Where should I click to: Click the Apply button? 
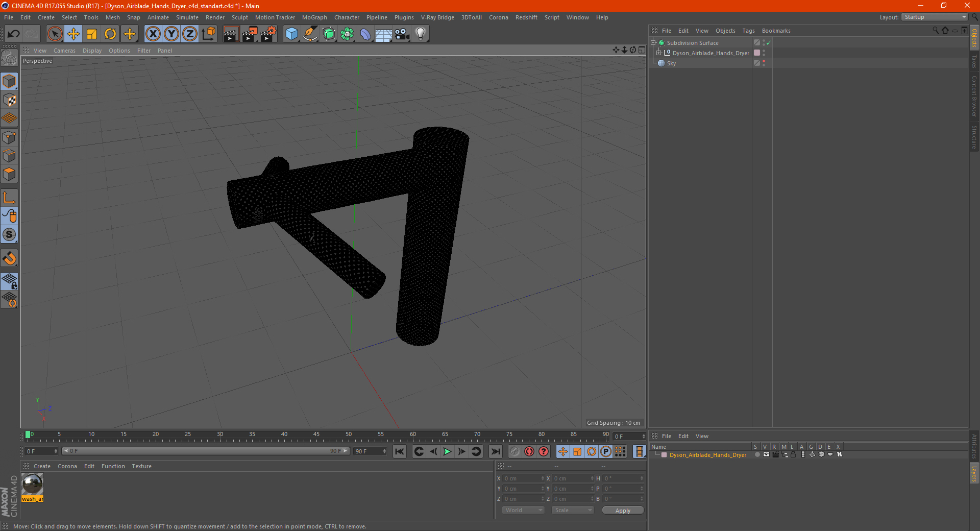623,511
